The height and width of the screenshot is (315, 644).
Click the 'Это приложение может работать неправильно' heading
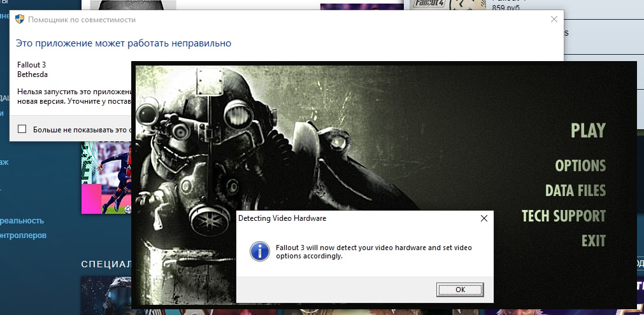tap(124, 43)
